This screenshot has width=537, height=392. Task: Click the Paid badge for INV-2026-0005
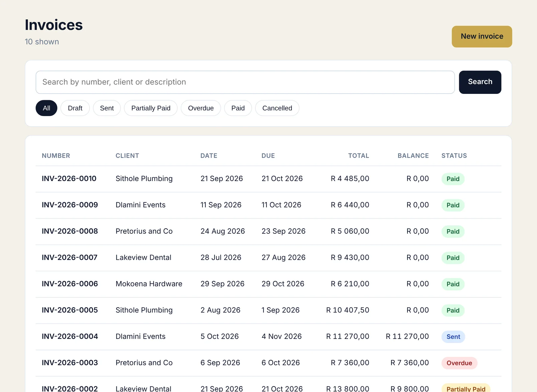click(x=453, y=311)
